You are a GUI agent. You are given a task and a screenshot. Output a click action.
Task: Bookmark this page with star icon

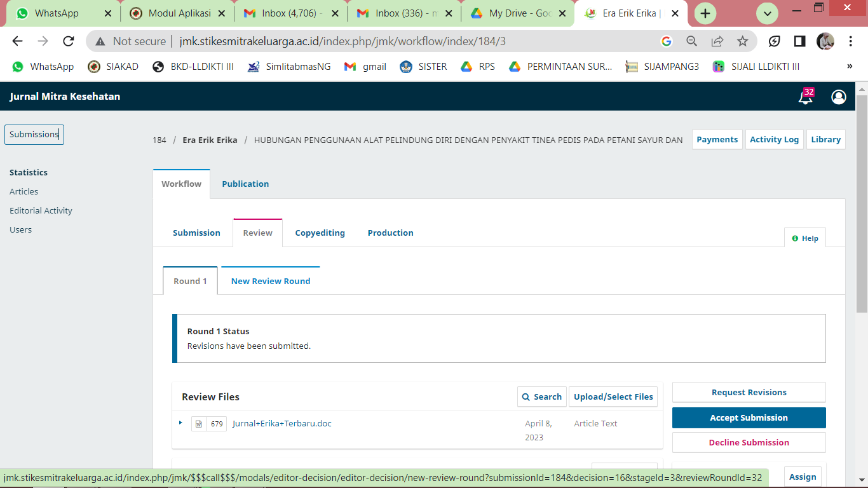(x=742, y=41)
